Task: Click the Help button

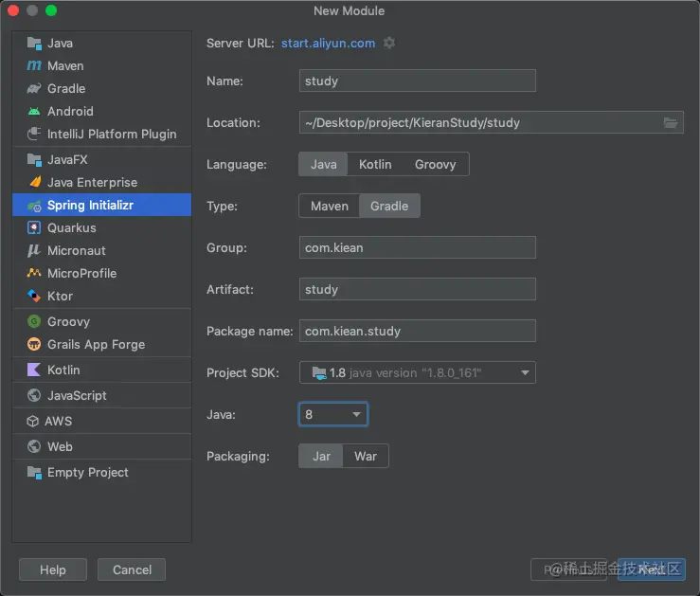Action: click(53, 569)
